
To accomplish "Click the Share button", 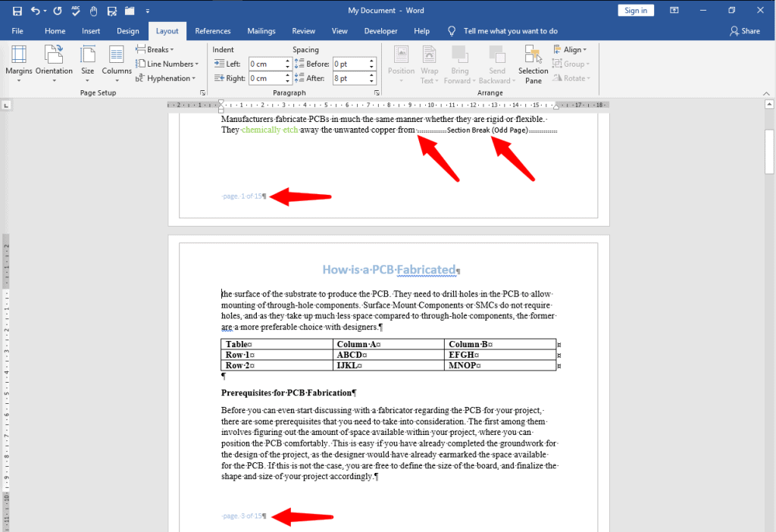I will pos(745,30).
